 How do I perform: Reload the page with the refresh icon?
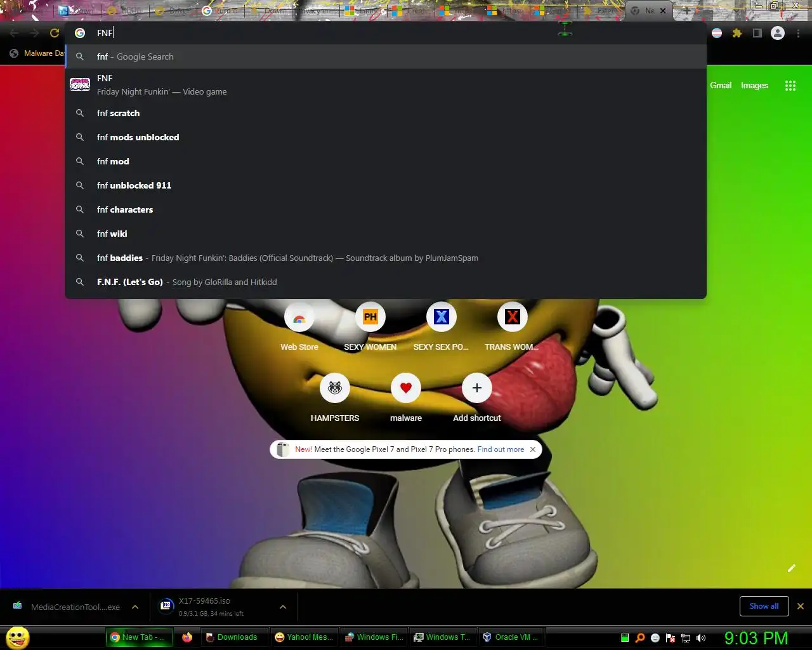[55, 33]
